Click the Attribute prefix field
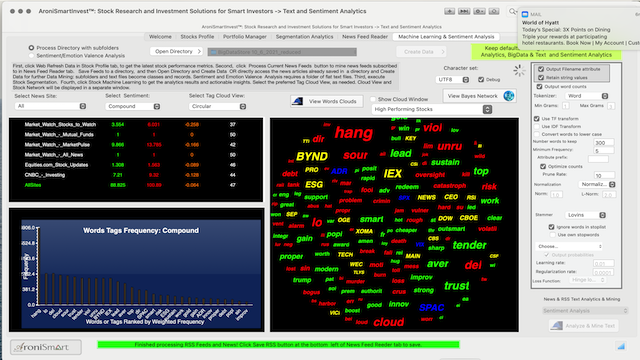The height and width of the screenshot is (360, 640). pos(598,159)
